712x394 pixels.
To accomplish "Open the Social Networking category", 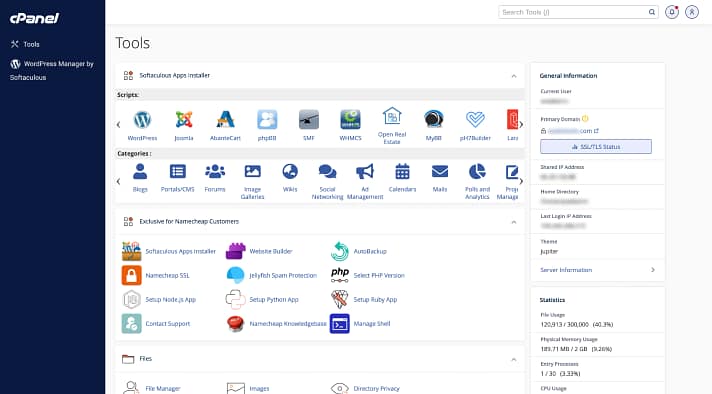I will click(327, 172).
